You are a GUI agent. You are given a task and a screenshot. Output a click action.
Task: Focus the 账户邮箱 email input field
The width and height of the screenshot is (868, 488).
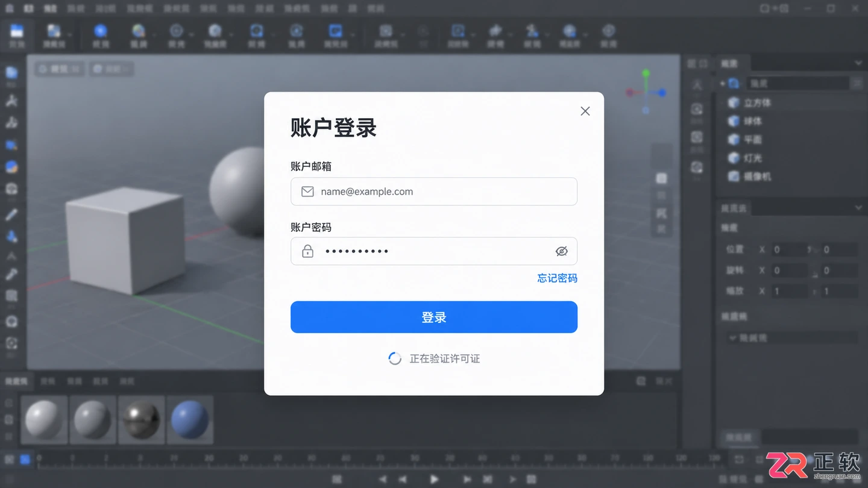click(x=434, y=192)
